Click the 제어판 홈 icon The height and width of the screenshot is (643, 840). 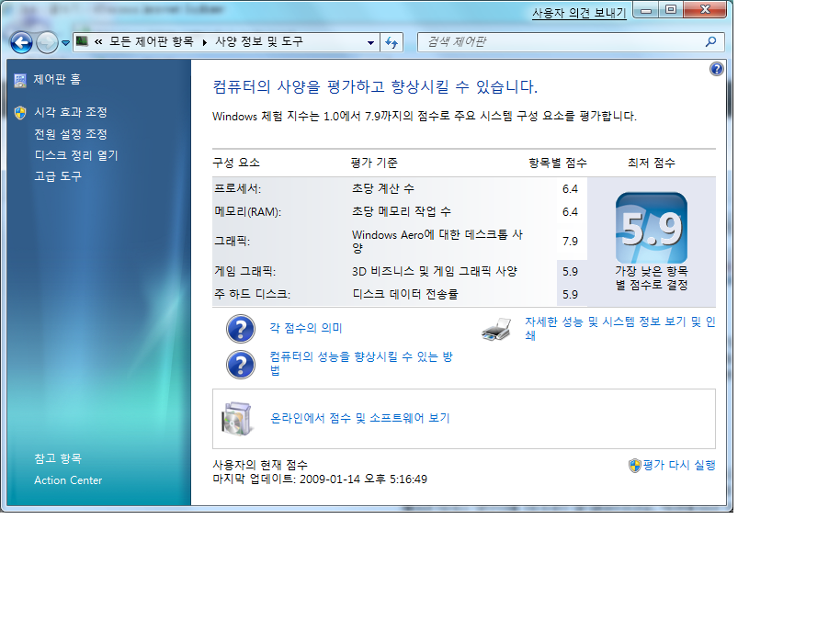coord(20,80)
